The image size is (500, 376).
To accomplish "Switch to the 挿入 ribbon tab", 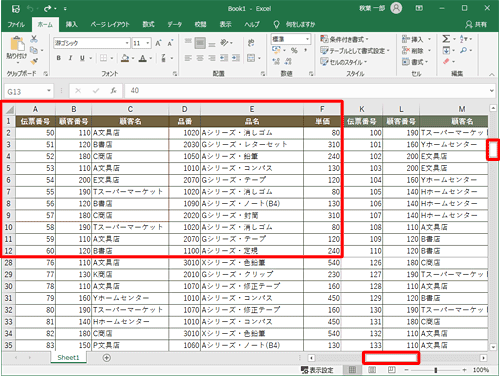I will [71, 24].
